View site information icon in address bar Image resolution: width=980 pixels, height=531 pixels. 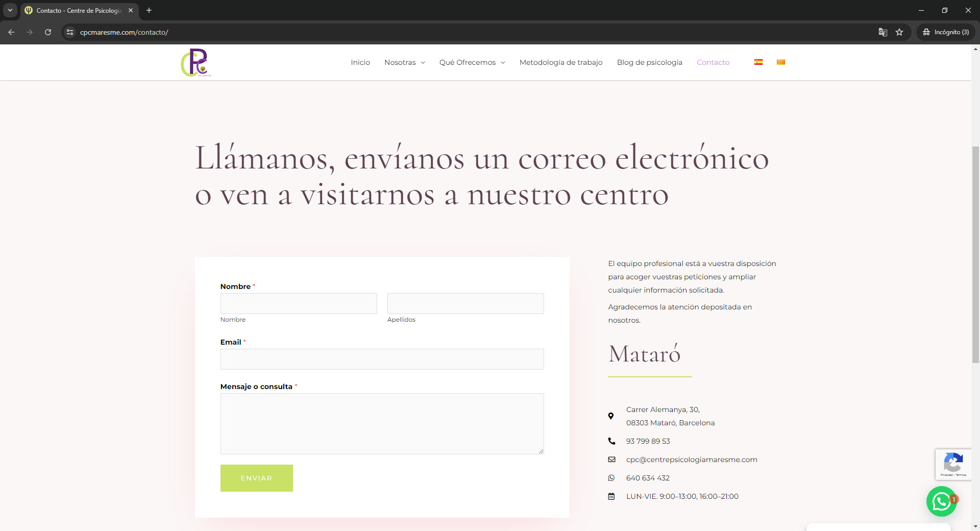(70, 32)
